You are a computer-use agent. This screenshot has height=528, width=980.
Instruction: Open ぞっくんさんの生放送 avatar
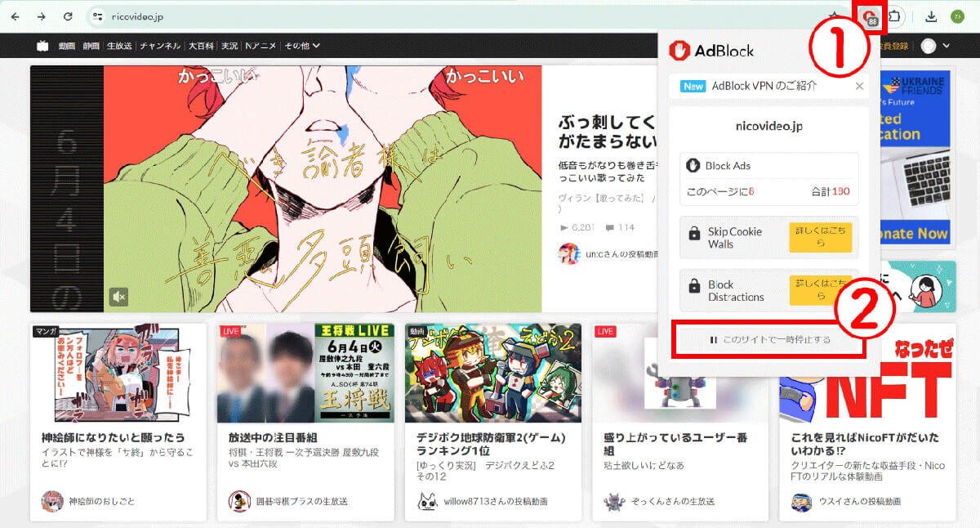[x=614, y=501]
